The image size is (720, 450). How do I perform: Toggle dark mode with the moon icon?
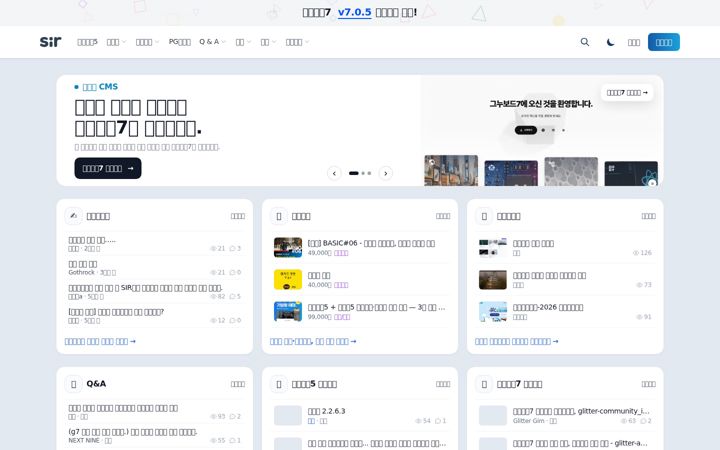pyautogui.click(x=610, y=42)
